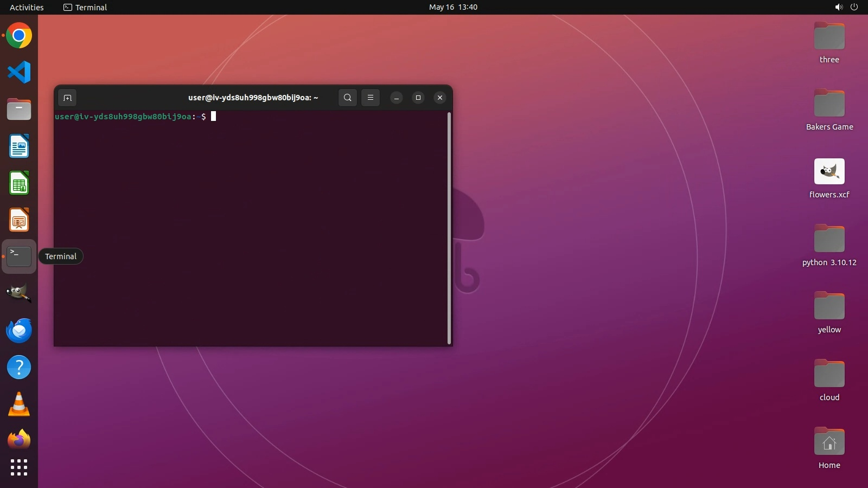
Task: Open Thunderbird mail from dock
Action: [x=19, y=330]
